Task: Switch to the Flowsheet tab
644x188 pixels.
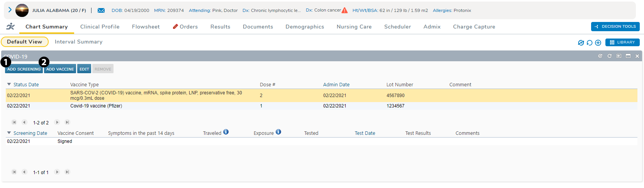Action: [x=146, y=27]
